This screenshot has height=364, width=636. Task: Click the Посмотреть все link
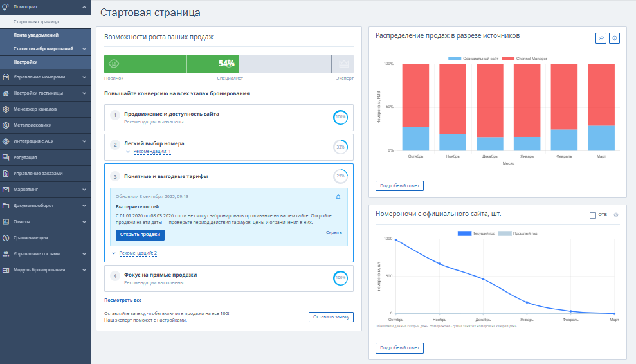[123, 300]
